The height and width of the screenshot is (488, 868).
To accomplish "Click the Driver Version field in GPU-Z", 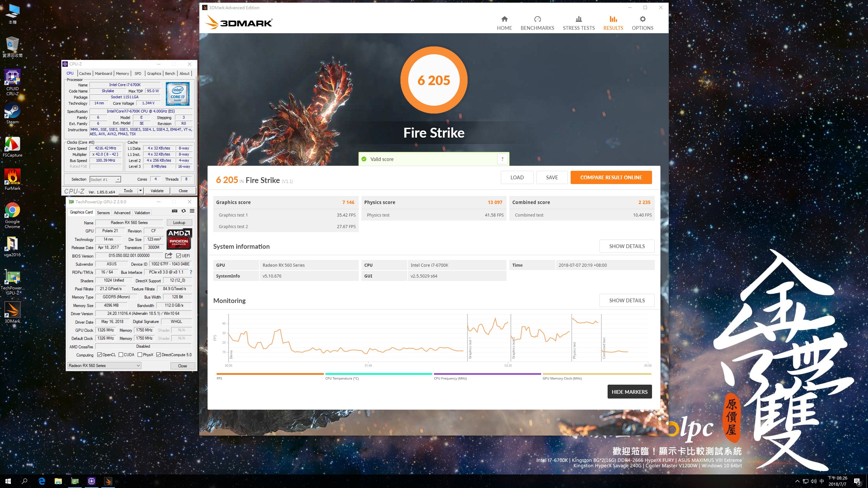I will pyautogui.click(x=143, y=313).
